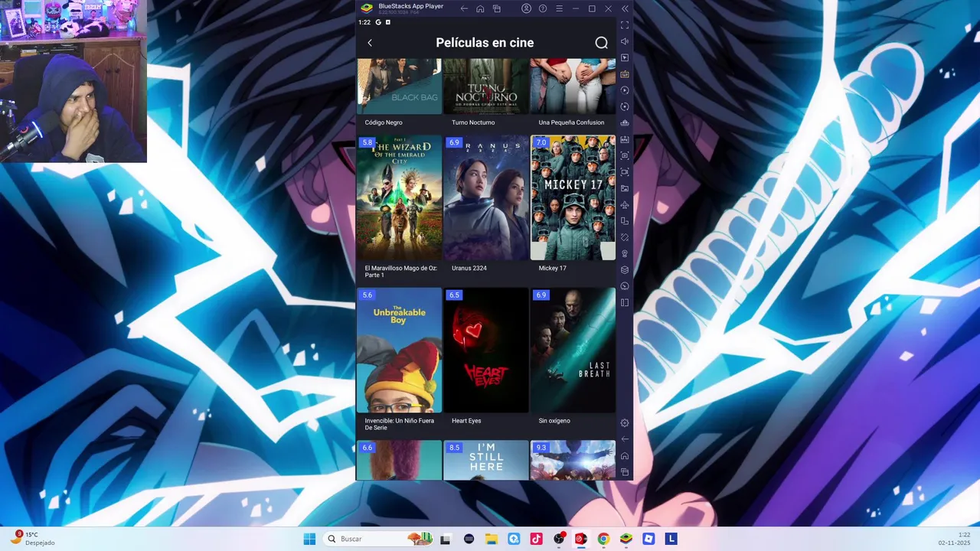Click the title bar back arrow

[x=464, y=8]
